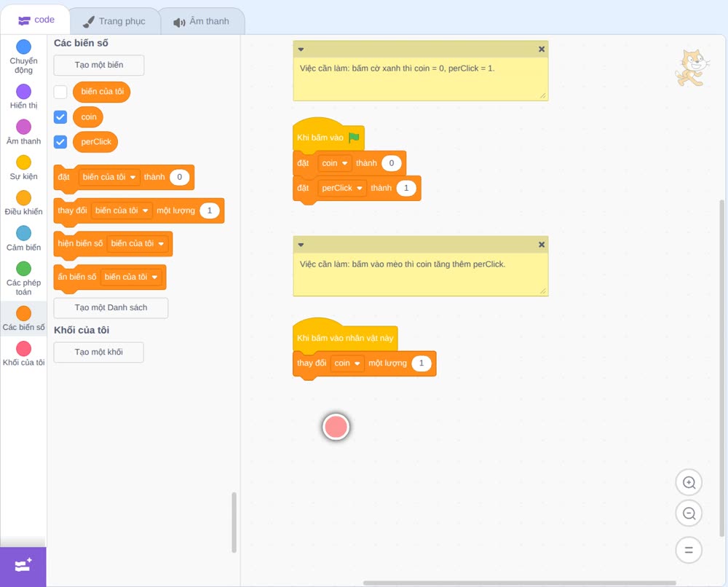Screen dimensions: 728x587
Task: Zoom in on the workspace
Action: [x=689, y=483]
